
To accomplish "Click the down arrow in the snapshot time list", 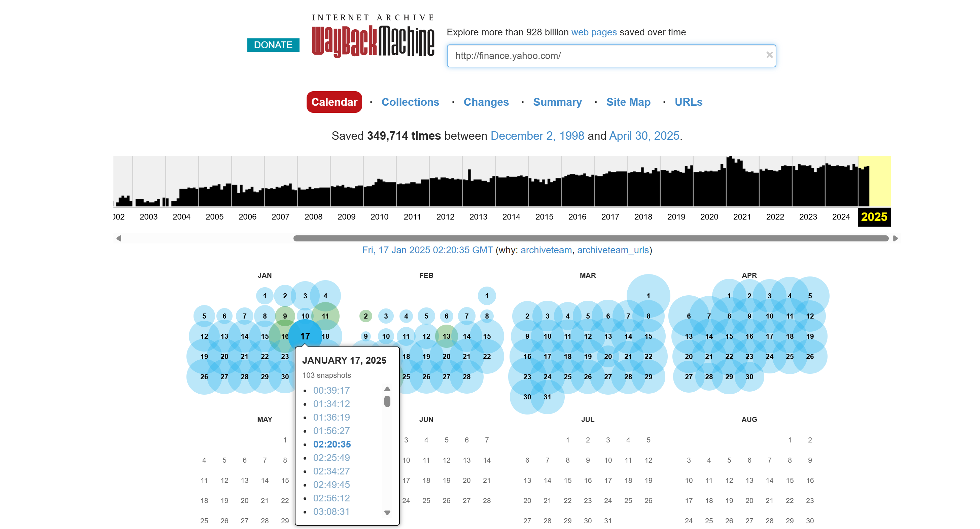I will click(x=387, y=512).
